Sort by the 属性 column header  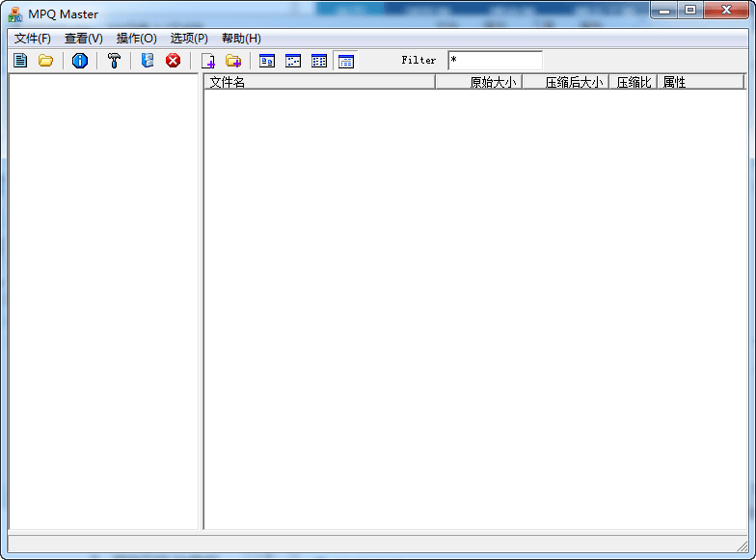click(701, 82)
